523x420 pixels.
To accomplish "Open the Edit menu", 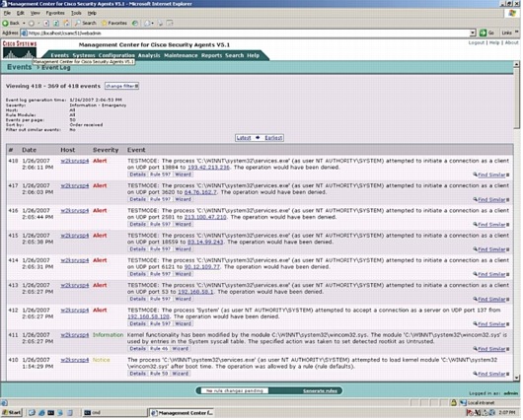I will 21,13.
